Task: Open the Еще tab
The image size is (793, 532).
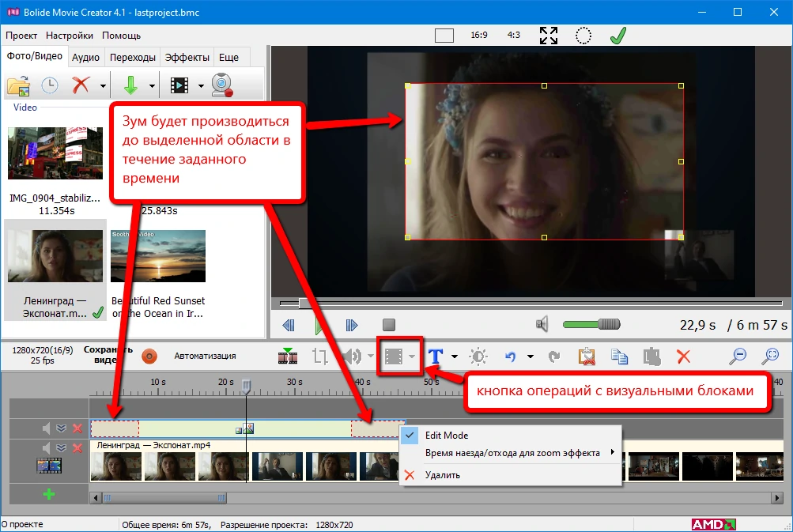Action: pos(228,58)
